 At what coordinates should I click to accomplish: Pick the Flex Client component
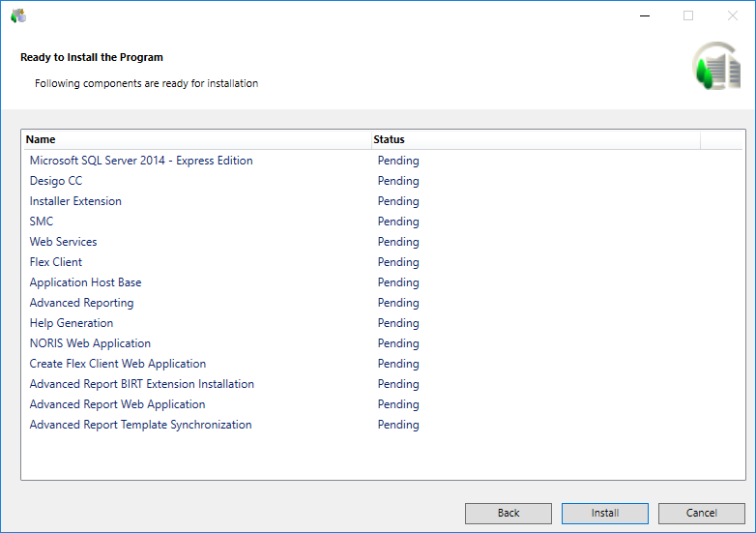click(56, 262)
